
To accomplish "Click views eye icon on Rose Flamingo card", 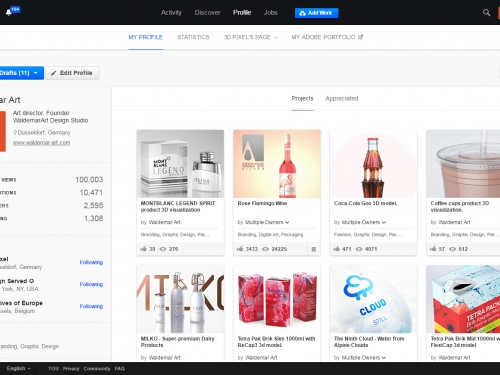I will point(265,249).
